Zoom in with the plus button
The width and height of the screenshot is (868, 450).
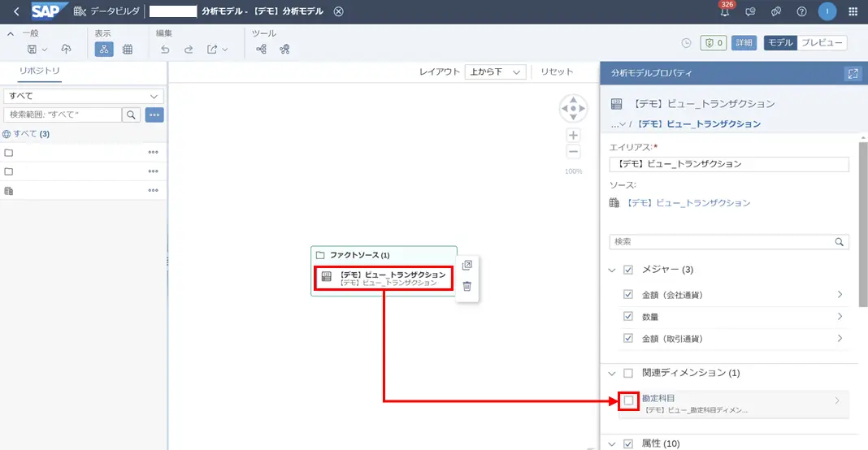coord(573,135)
